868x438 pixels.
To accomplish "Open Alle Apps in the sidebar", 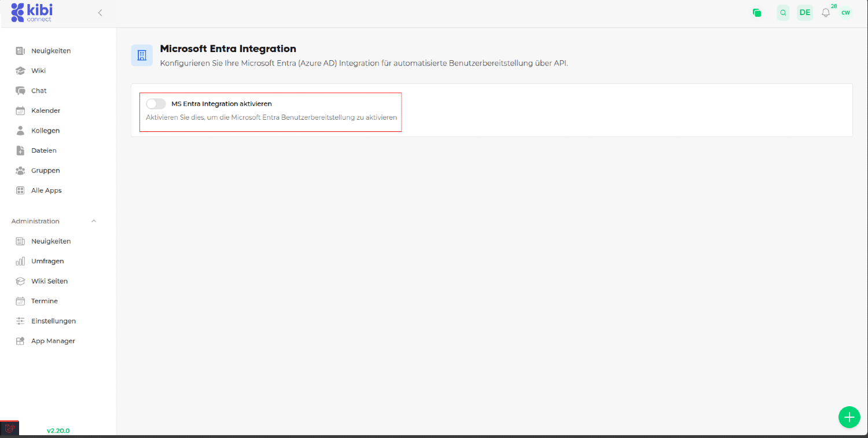I will (46, 190).
